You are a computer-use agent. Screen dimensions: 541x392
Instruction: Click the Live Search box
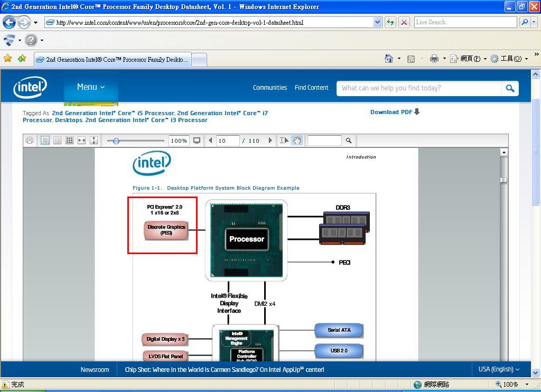coord(465,22)
